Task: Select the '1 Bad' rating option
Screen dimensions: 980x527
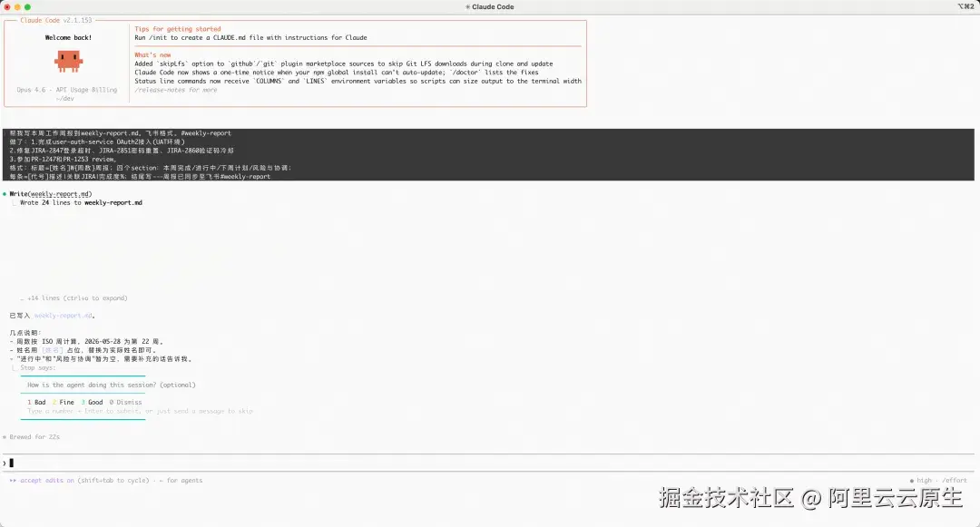Action: coord(36,402)
